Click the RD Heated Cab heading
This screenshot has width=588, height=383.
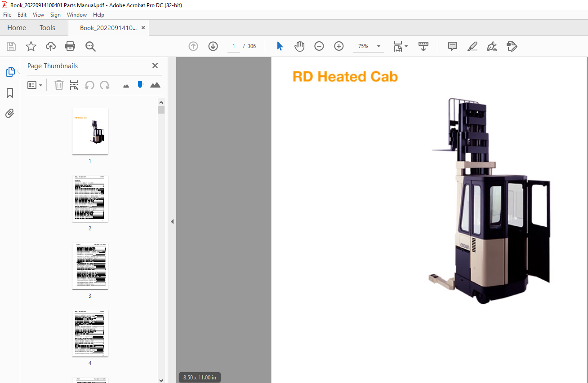(x=345, y=77)
